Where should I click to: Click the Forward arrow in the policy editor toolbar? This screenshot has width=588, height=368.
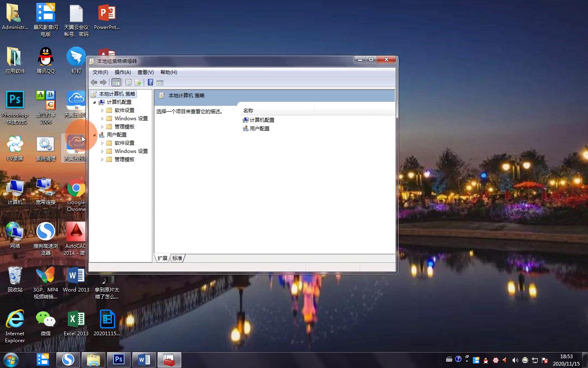(103, 83)
